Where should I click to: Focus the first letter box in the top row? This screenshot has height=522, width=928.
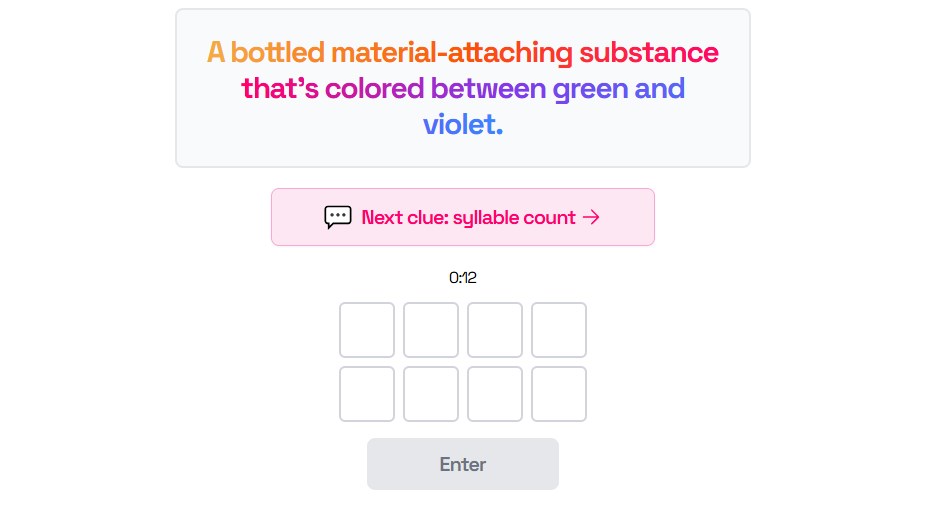click(x=367, y=330)
